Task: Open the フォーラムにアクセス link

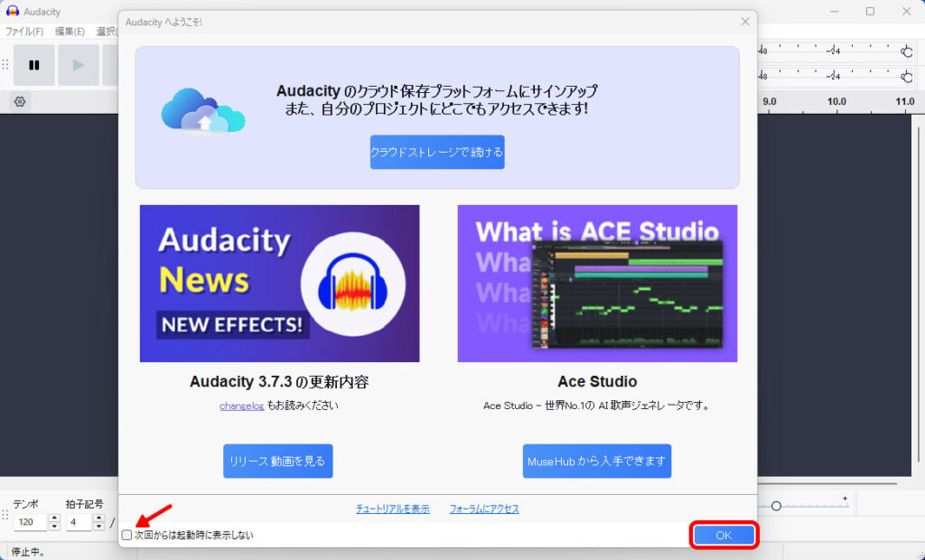Action: click(x=484, y=509)
